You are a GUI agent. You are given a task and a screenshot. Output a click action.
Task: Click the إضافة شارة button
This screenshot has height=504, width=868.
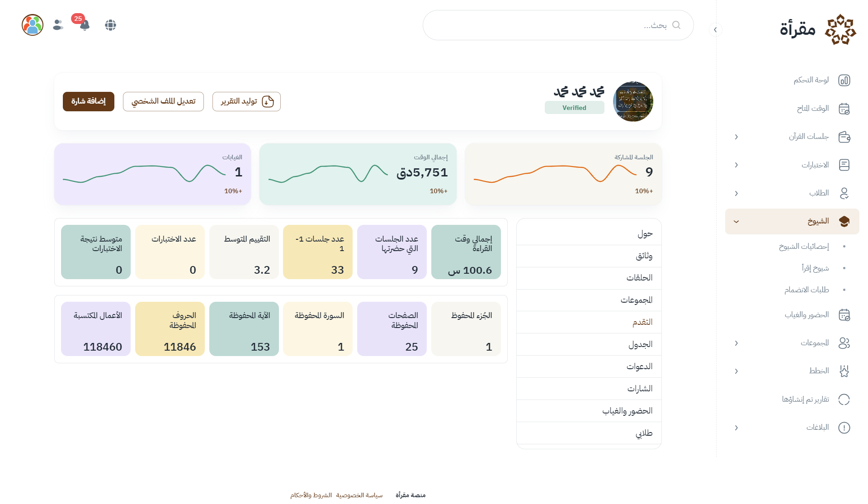[89, 101]
